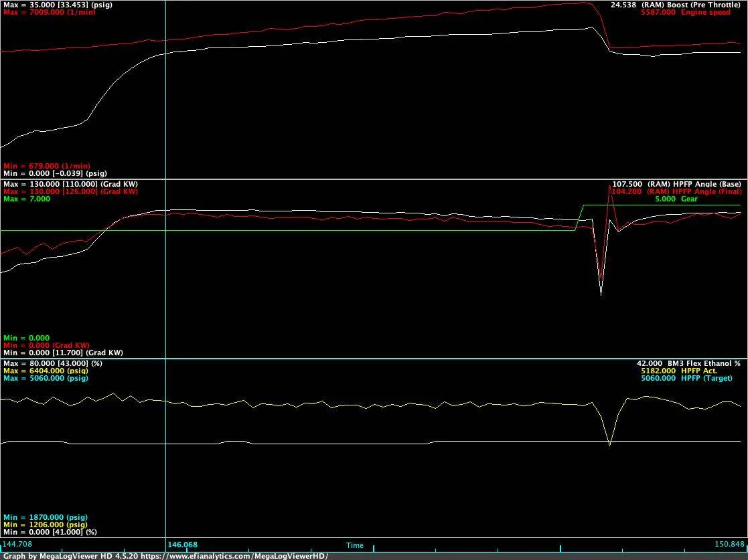Click the start time '144.708'
Image resolution: width=748 pixels, height=560 pixels.
17,544
